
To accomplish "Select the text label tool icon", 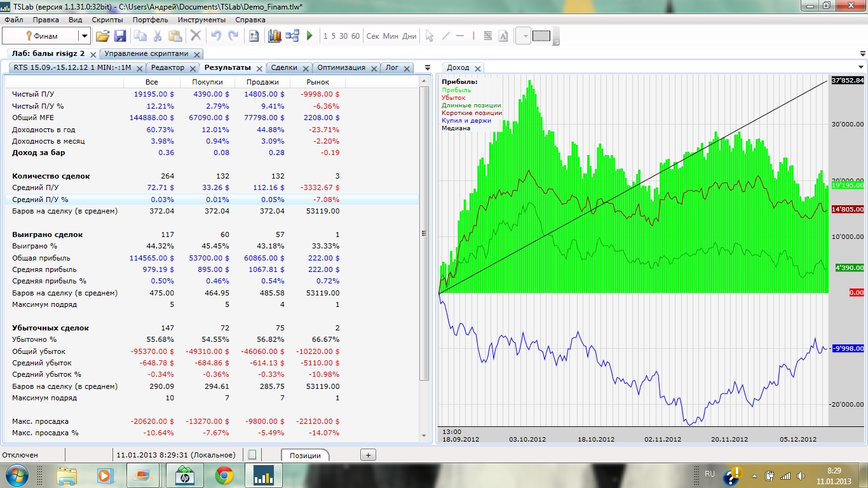I will 503,36.
